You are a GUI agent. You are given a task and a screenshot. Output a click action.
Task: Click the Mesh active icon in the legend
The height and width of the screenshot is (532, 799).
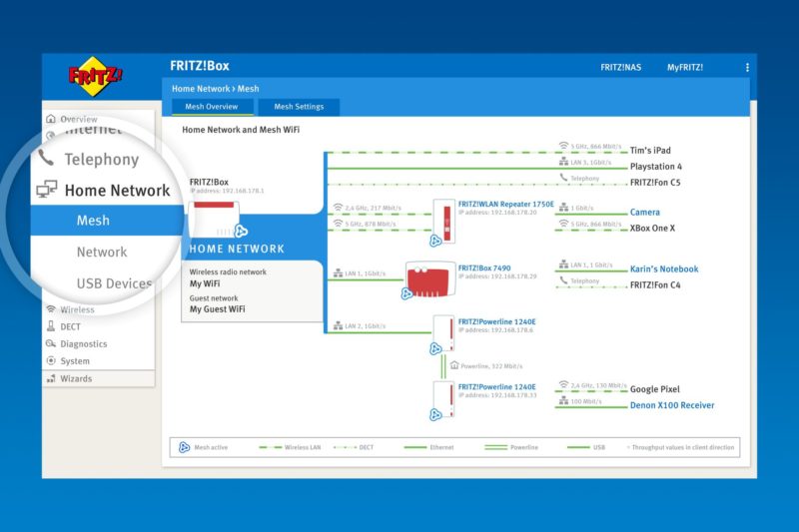point(184,447)
